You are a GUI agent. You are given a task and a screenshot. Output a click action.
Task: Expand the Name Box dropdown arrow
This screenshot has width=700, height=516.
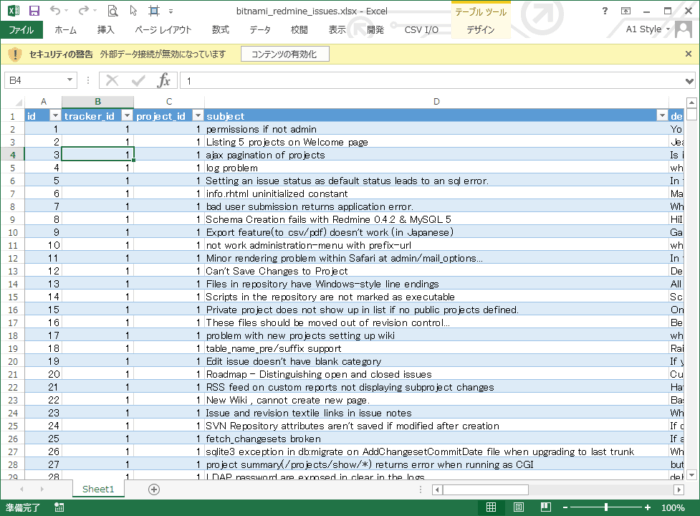click(x=70, y=80)
